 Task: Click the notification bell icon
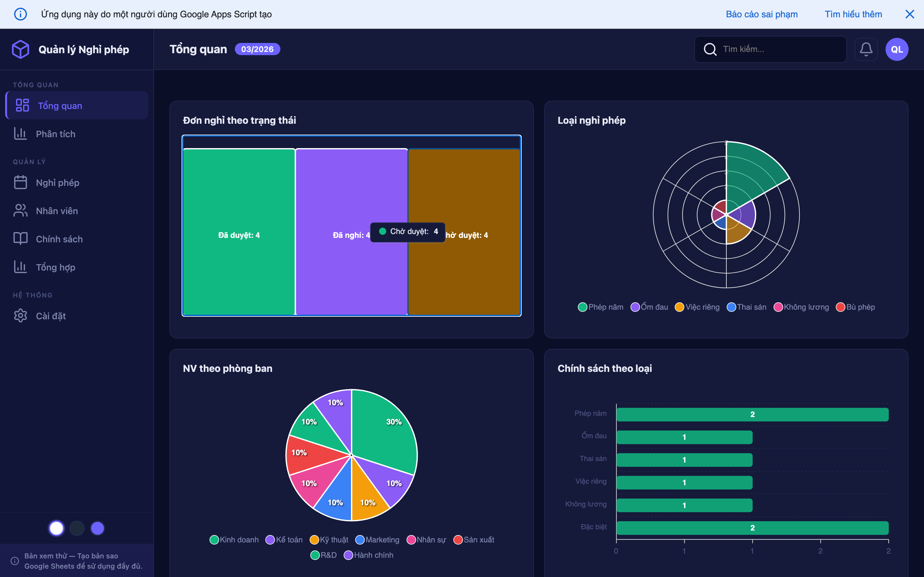866,49
